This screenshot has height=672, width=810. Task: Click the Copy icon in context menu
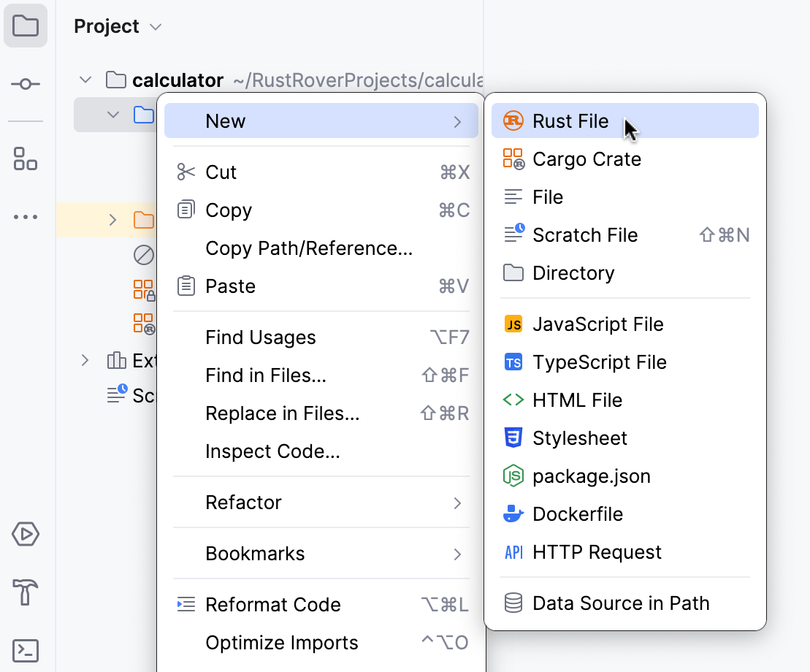[x=186, y=210]
